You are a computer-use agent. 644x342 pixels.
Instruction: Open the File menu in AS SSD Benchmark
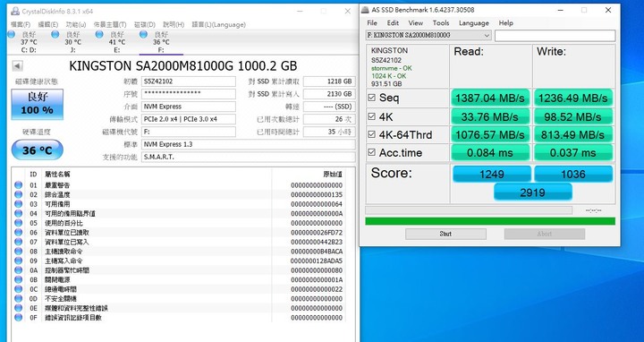click(x=372, y=23)
